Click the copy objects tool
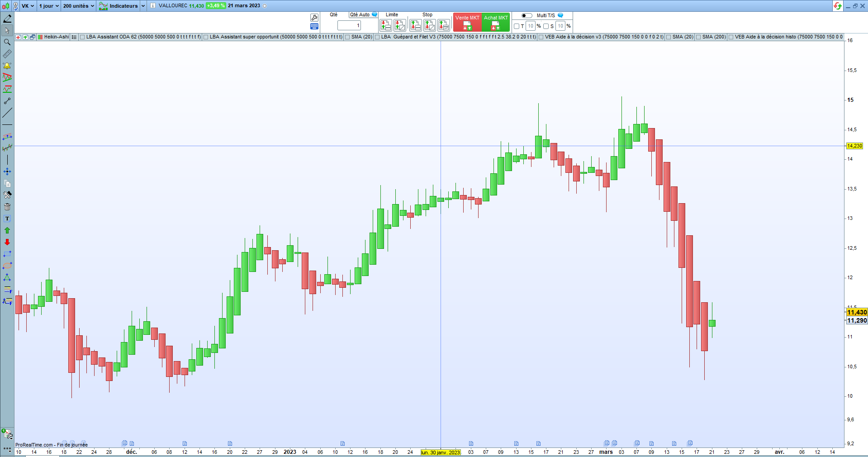This screenshot has width=868, height=457. click(x=7, y=183)
